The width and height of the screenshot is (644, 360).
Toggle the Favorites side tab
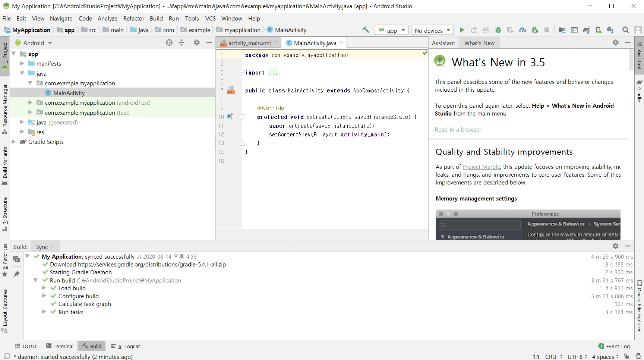click(5, 260)
